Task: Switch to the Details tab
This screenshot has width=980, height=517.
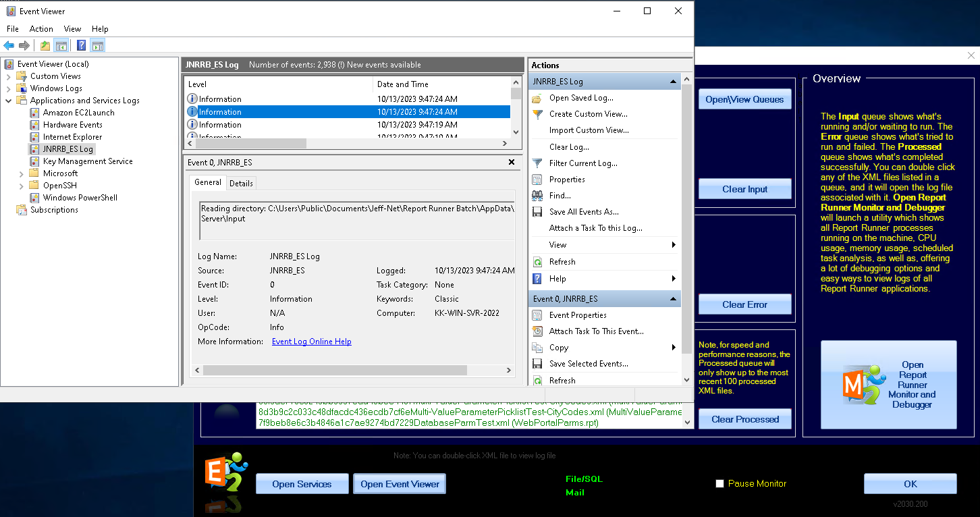Action: (x=241, y=183)
